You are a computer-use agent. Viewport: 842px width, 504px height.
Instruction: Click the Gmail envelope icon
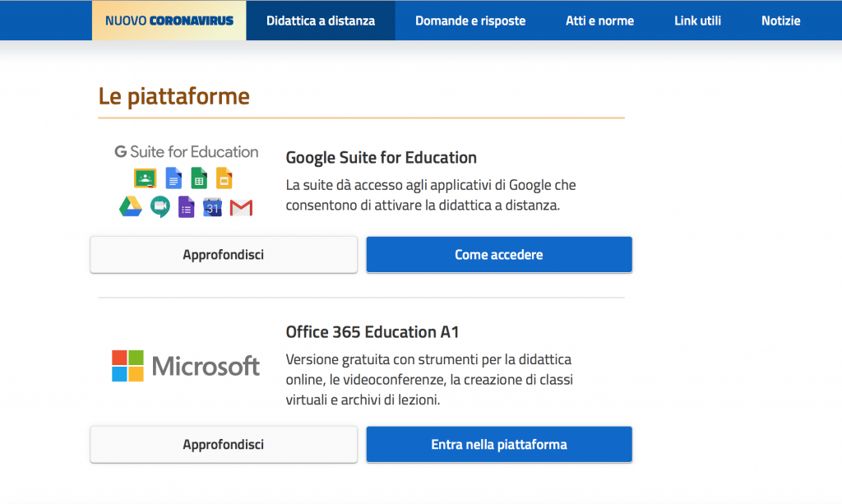click(x=241, y=208)
